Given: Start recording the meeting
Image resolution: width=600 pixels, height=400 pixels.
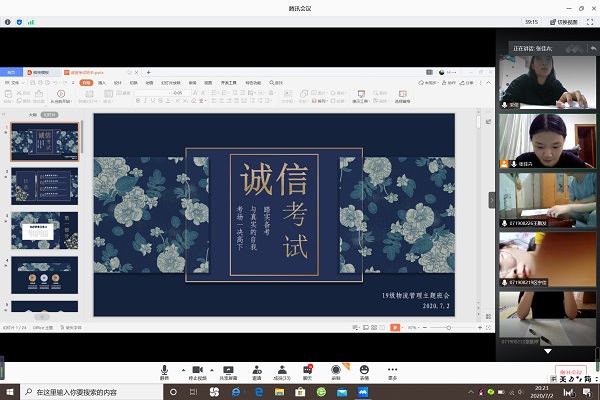Looking at the screenshot, I should tap(336, 369).
